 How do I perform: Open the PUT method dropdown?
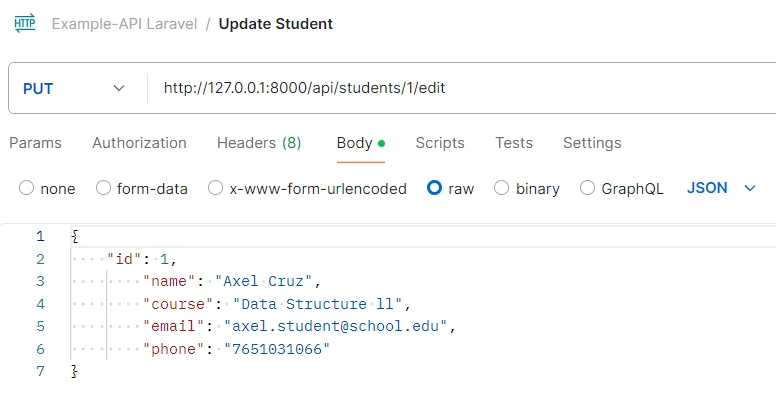click(75, 88)
